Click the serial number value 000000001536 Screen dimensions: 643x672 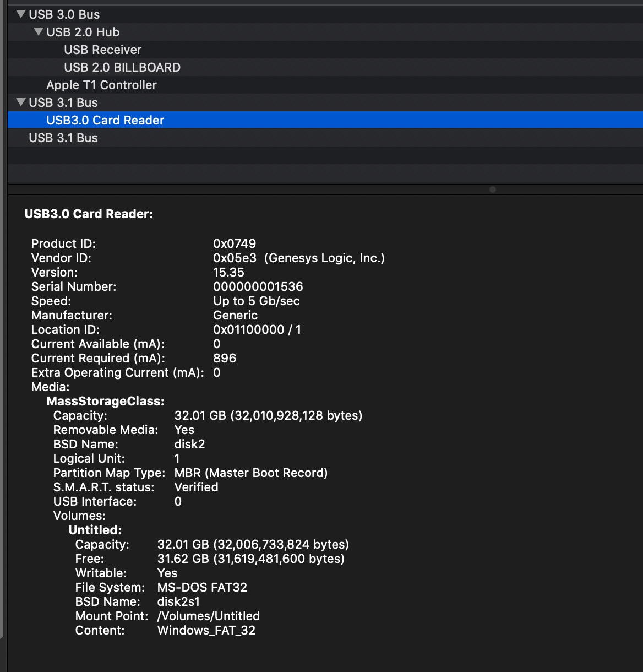(x=258, y=286)
